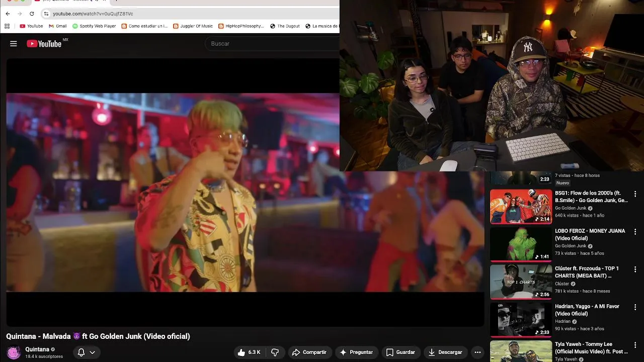This screenshot has width=644, height=362.
Task: Open the Spotify Web Player bookmark
Action: coord(94,26)
